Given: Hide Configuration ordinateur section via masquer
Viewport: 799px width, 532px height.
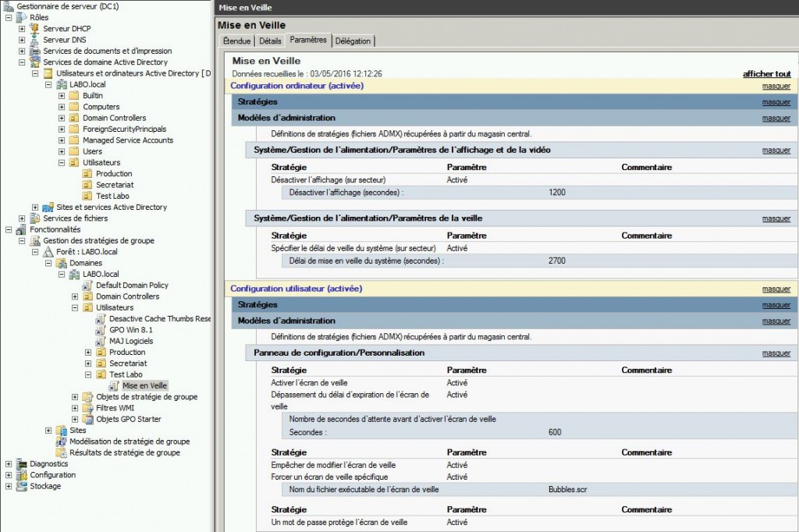Looking at the screenshot, I should 776,86.
